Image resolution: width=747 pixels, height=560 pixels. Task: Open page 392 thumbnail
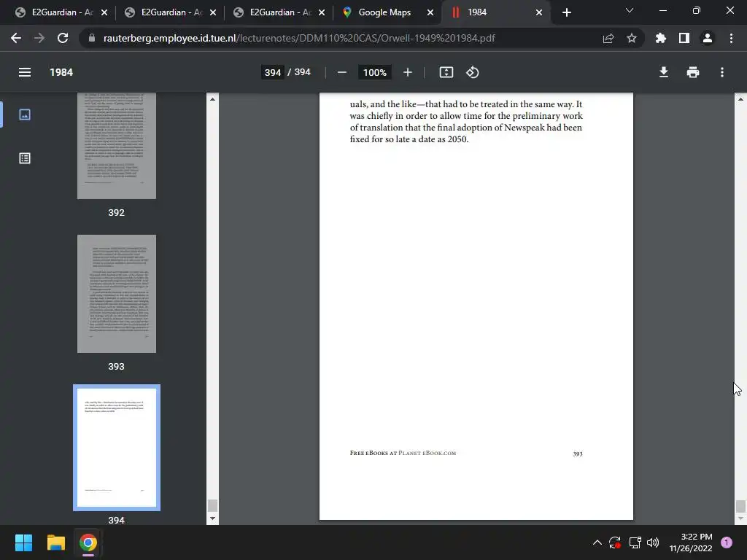click(116, 146)
